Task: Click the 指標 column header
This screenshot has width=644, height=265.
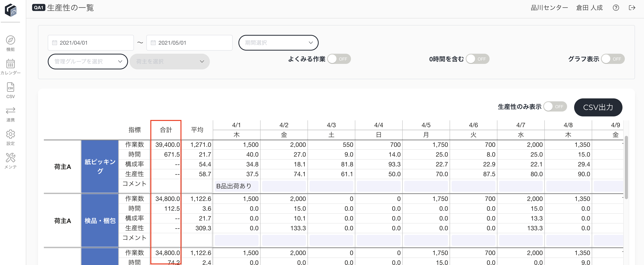Action: coord(134,130)
